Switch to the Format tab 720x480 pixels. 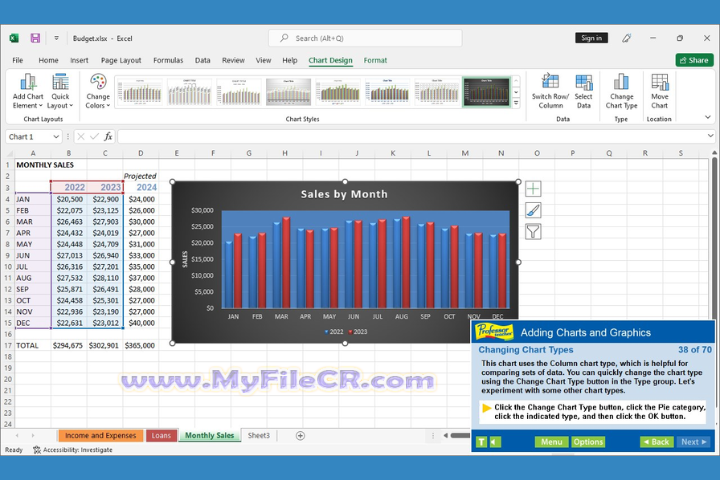(375, 60)
